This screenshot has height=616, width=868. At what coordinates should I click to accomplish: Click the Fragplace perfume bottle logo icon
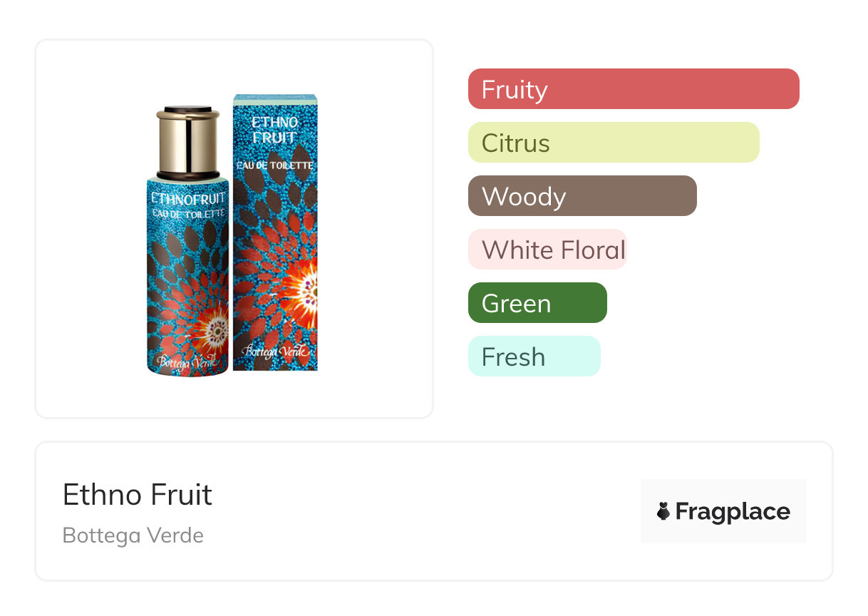(663, 511)
